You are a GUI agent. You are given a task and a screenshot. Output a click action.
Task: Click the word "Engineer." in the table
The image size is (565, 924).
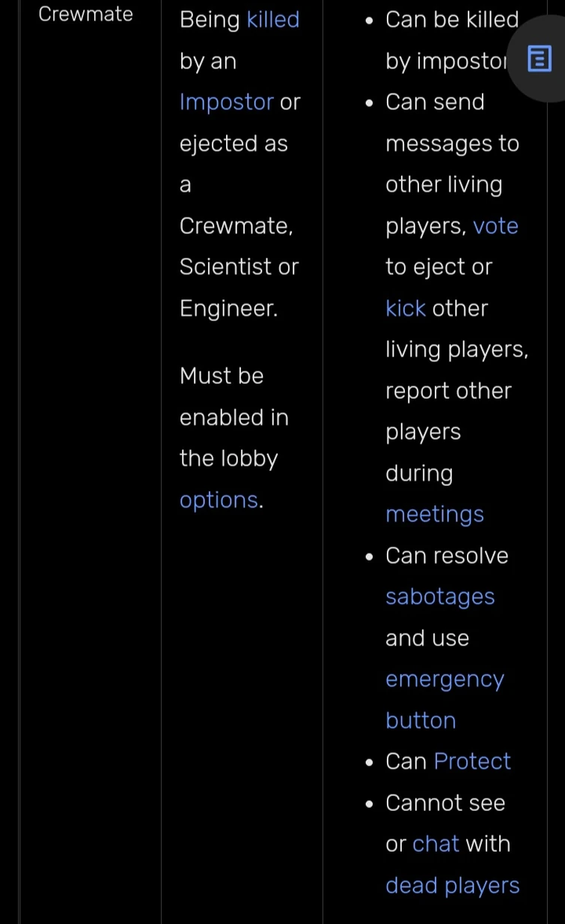coord(228,308)
